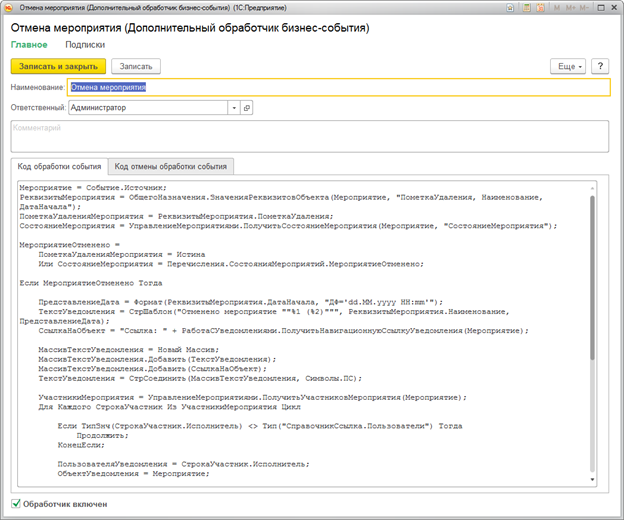
Task: Toggle the Обработчик включен checkbox
Action: click(15, 504)
